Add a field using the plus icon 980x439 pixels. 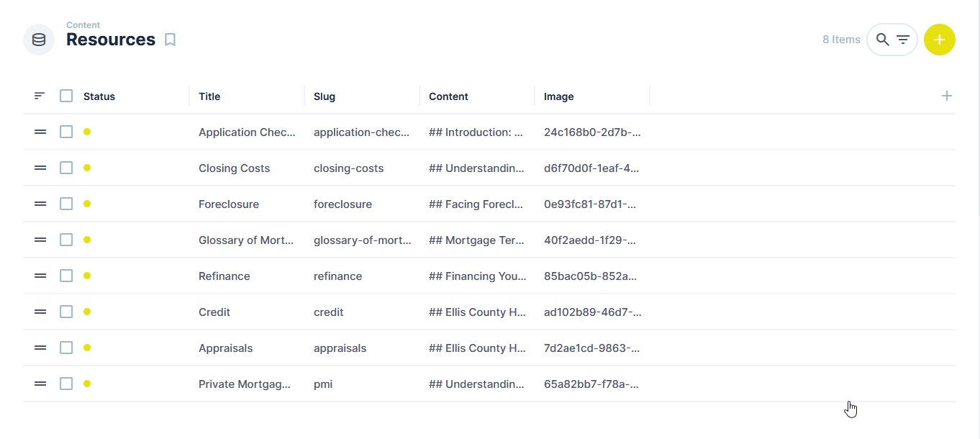click(x=947, y=95)
